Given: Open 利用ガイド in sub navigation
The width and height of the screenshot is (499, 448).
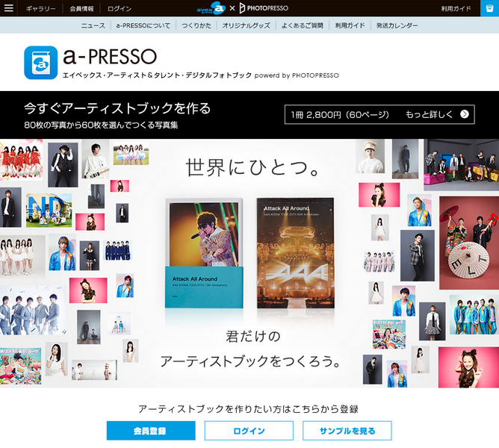Looking at the screenshot, I should pos(350,25).
